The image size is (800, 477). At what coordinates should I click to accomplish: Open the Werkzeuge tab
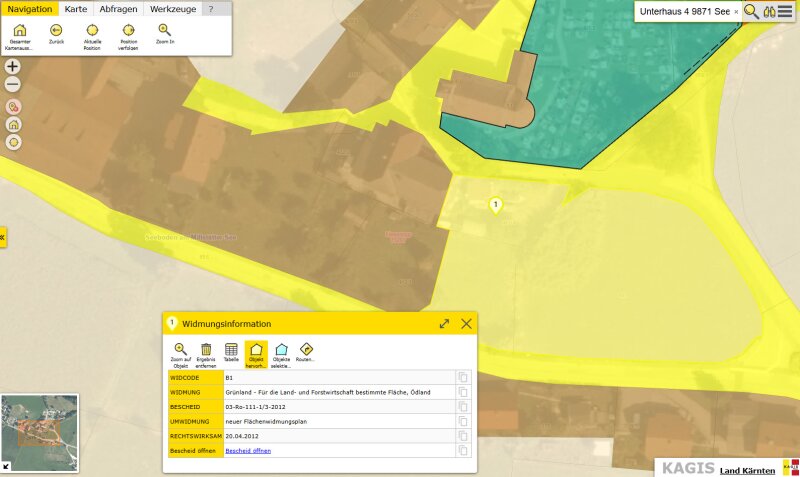tap(173, 8)
